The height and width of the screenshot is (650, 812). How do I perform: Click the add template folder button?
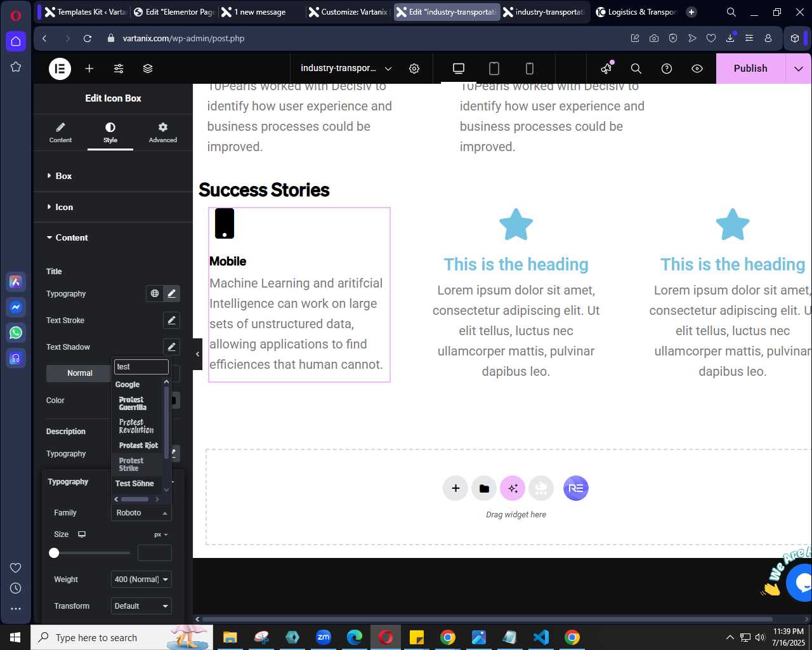coord(484,488)
